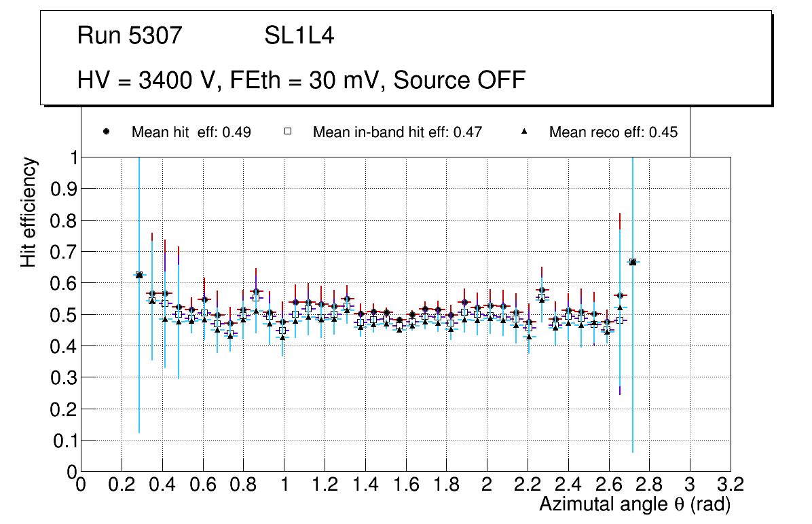The image size is (812, 524).
Task: Click the 'Hit efficiency' y-axis title
Action: click(x=29, y=212)
